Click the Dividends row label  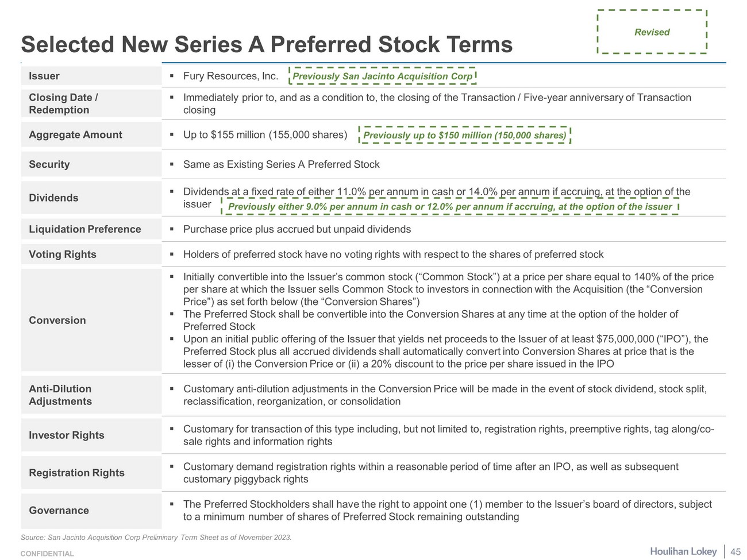tap(53, 198)
